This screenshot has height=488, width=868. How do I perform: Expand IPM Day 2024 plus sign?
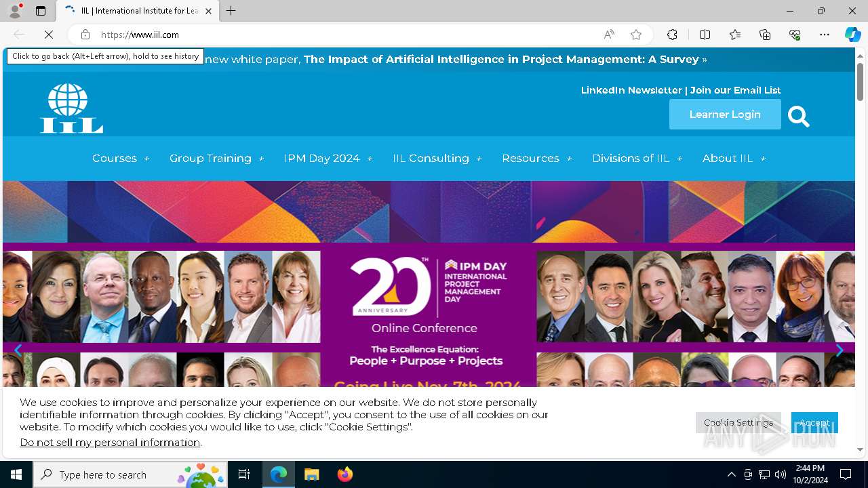tap(370, 159)
